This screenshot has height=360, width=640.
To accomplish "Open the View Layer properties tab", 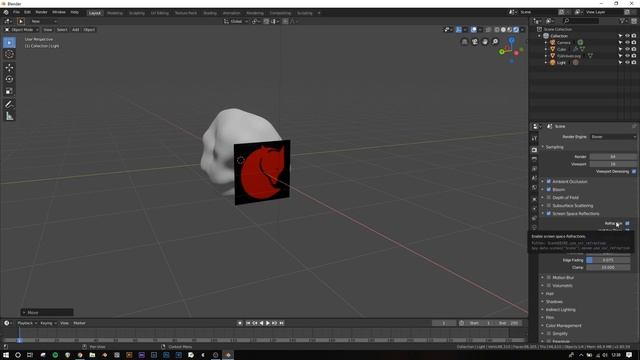I will click(534, 169).
